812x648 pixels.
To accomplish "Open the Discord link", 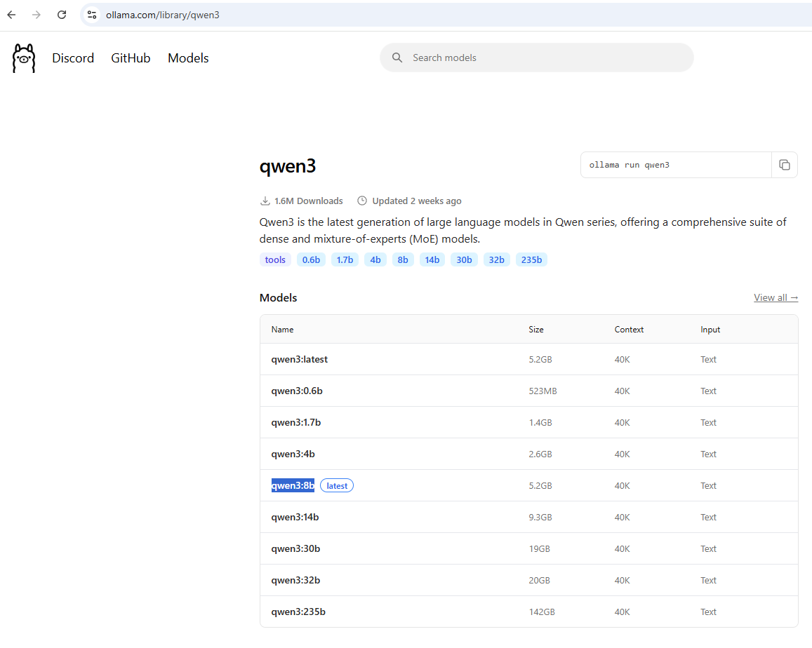I will [73, 58].
